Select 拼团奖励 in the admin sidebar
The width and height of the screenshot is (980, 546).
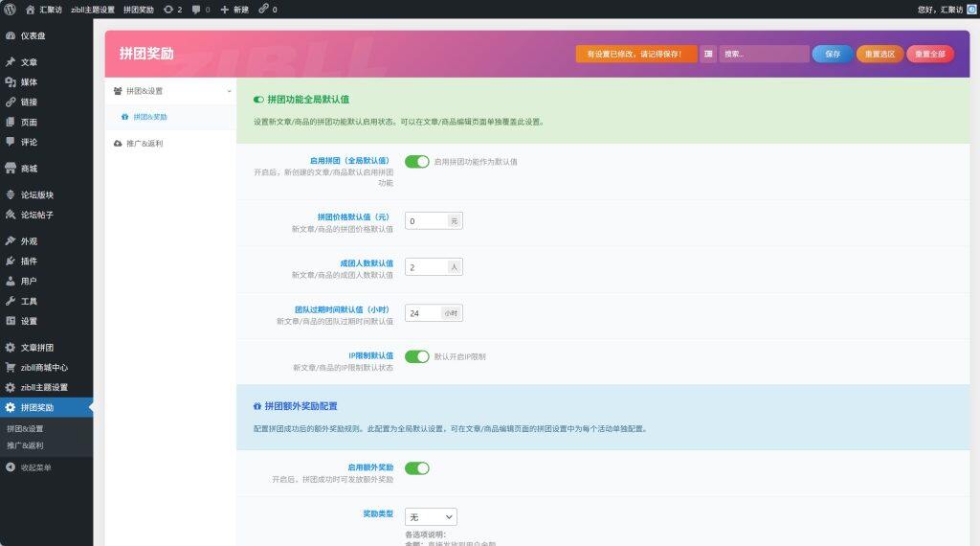(x=46, y=407)
